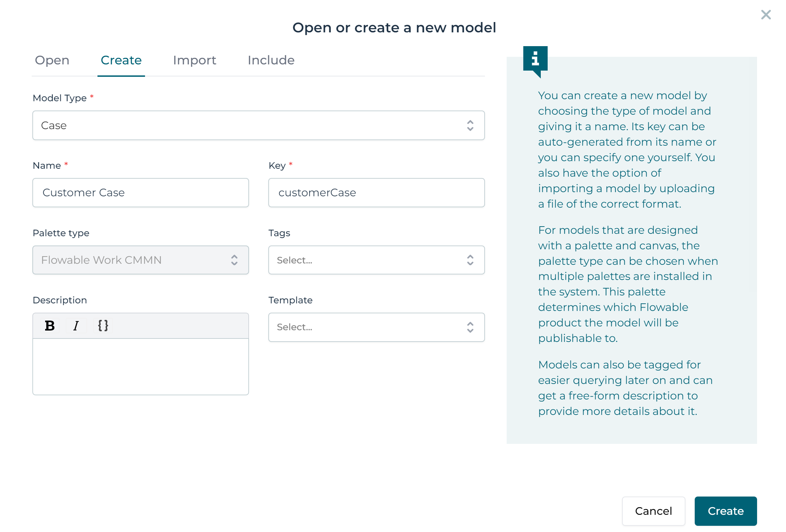The height and width of the screenshot is (532, 786).
Task: Click the Template dropdown chevron icon
Action: pos(470,327)
